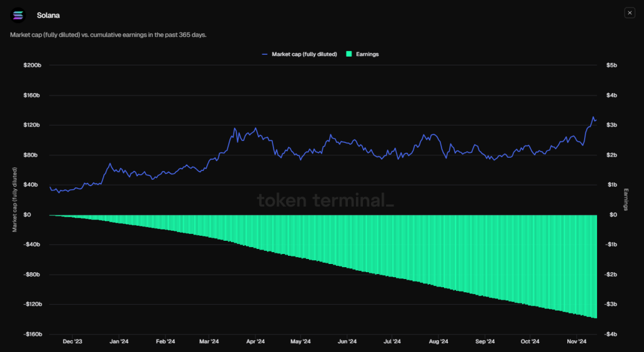Click the Solana logo icon

pos(18,14)
